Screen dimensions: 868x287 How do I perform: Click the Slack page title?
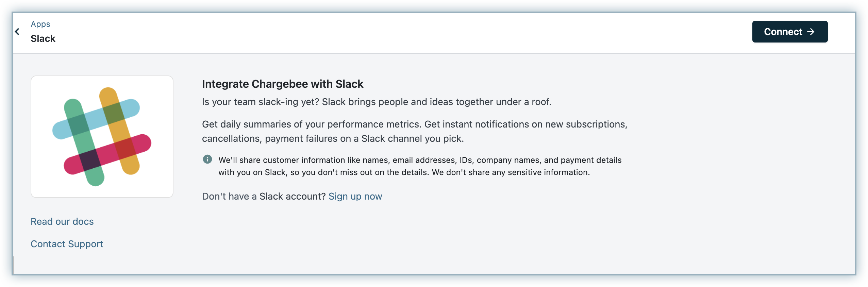pos(43,39)
